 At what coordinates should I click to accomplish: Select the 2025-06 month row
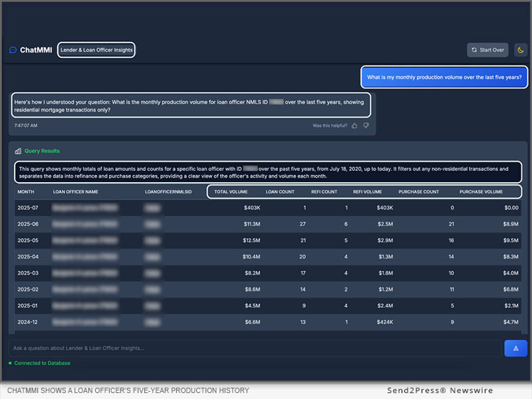pyautogui.click(x=27, y=224)
